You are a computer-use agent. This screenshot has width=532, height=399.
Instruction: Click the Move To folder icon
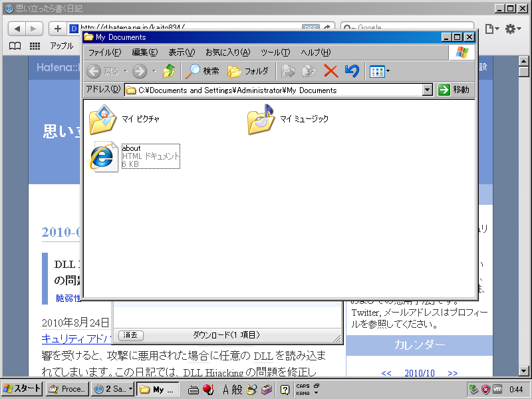(288, 71)
